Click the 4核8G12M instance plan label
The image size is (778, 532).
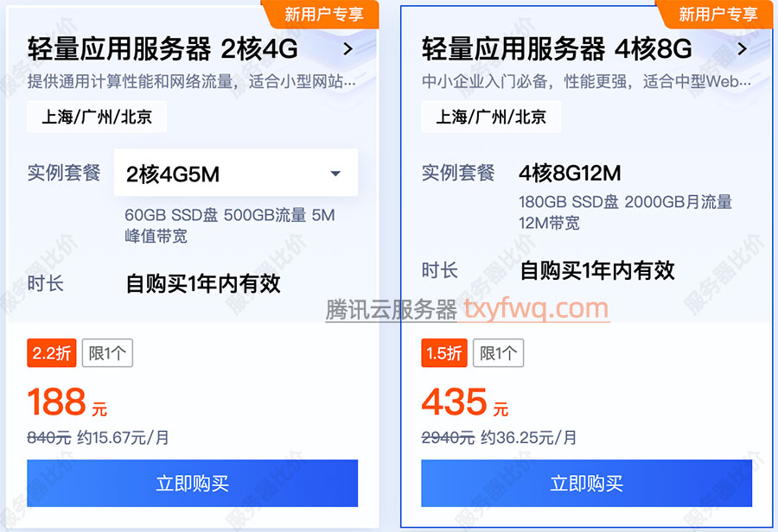571,173
